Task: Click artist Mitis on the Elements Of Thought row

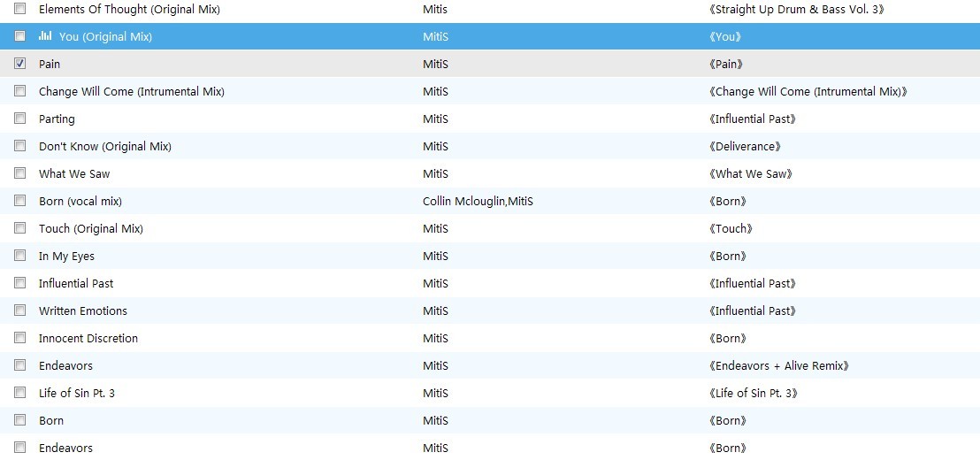Action: pyautogui.click(x=435, y=10)
